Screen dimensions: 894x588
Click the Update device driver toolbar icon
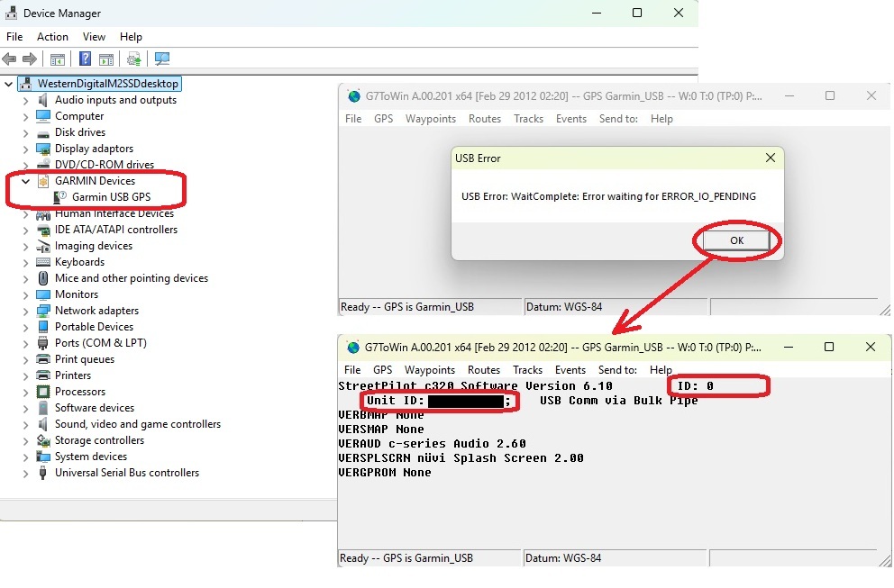click(134, 59)
